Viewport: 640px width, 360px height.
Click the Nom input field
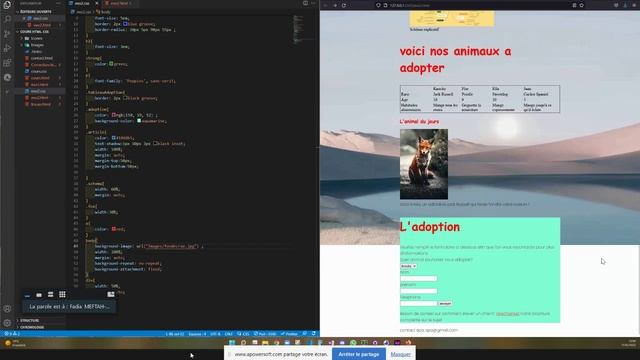point(419,278)
